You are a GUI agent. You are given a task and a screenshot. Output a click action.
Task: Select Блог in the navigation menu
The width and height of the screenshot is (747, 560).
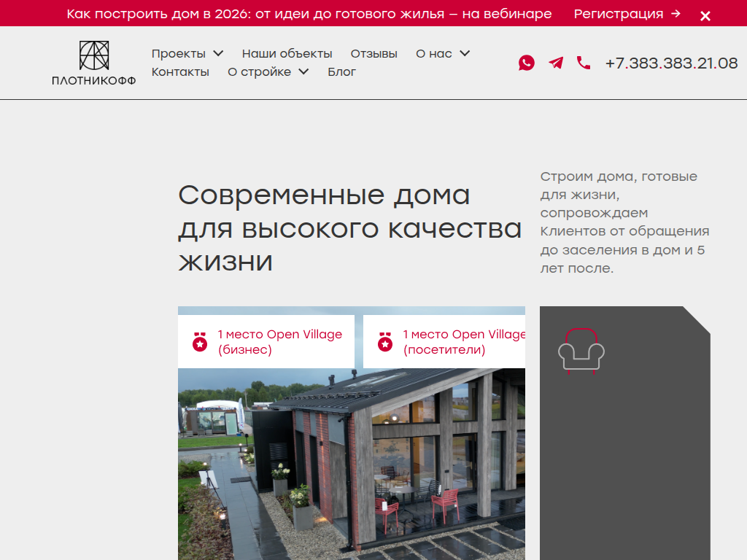click(342, 71)
